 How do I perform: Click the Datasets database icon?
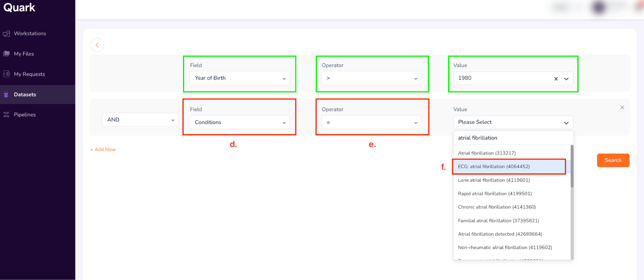6,94
